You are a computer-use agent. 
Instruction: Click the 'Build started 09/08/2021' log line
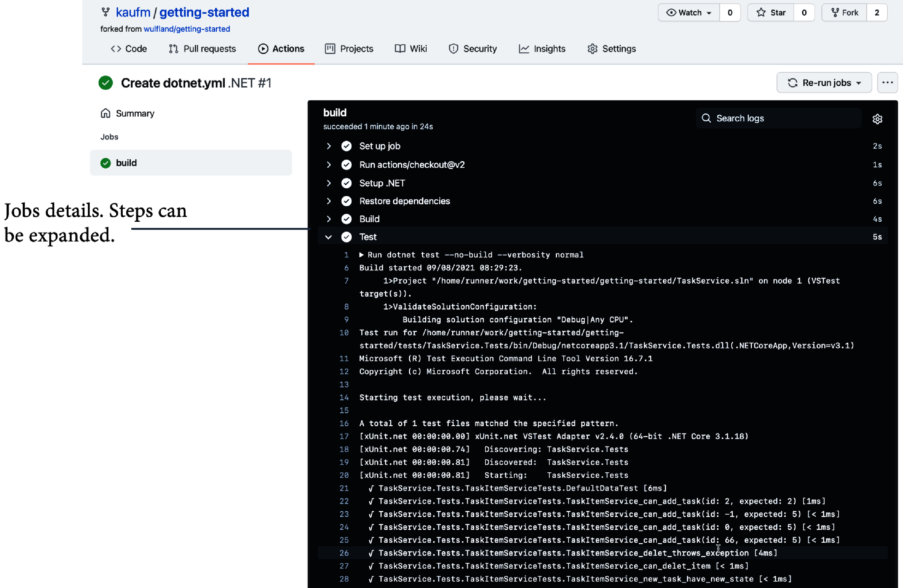[441, 268]
